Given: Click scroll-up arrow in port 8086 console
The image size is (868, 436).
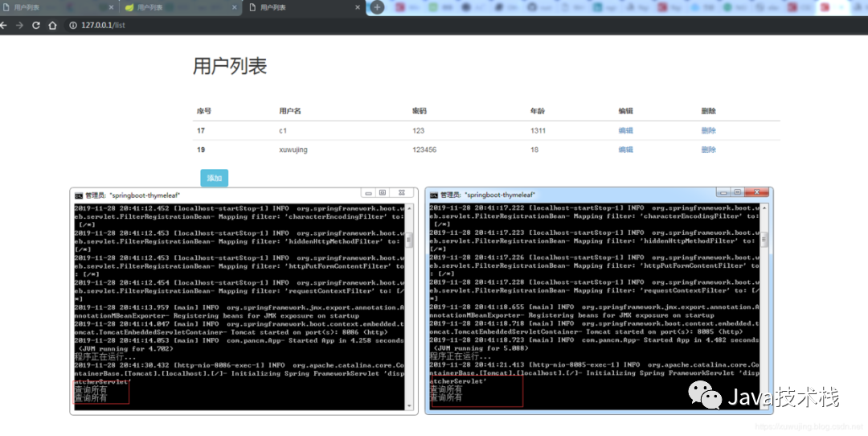Looking at the screenshot, I should [410, 209].
